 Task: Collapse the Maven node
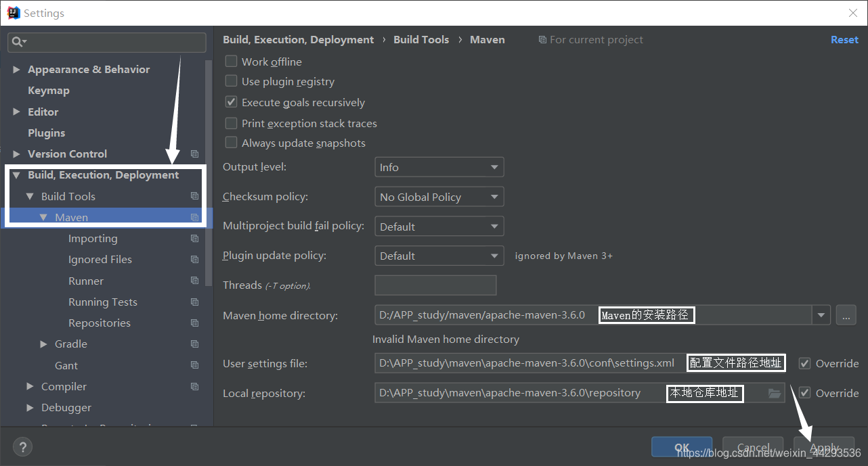point(43,218)
